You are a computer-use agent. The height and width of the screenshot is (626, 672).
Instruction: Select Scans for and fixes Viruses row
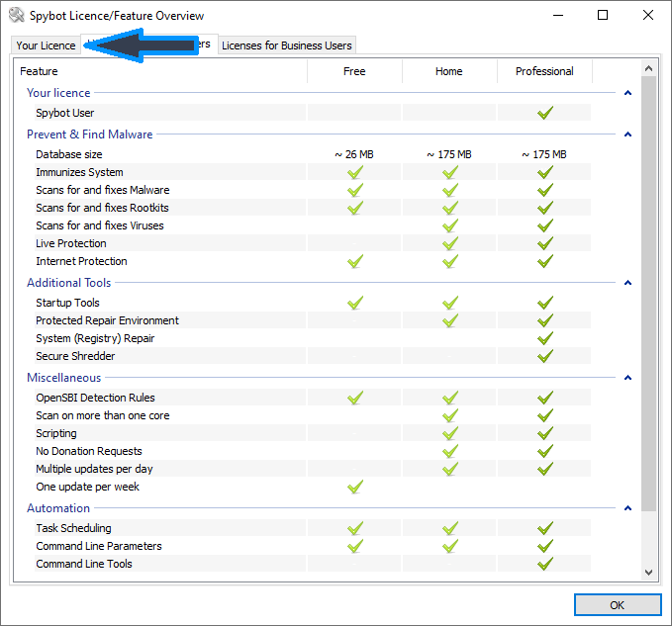[313, 225]
